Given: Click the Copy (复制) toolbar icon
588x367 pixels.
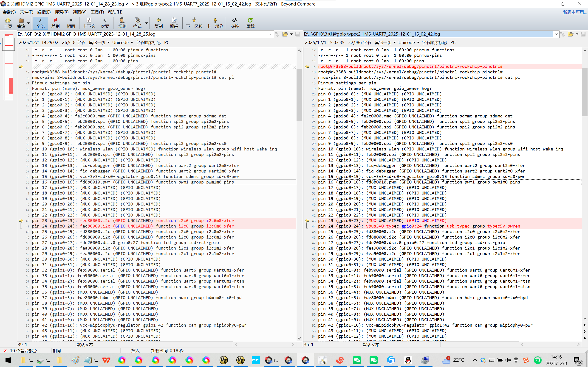Looking at the screenshot, I should [x=158, y=23].
